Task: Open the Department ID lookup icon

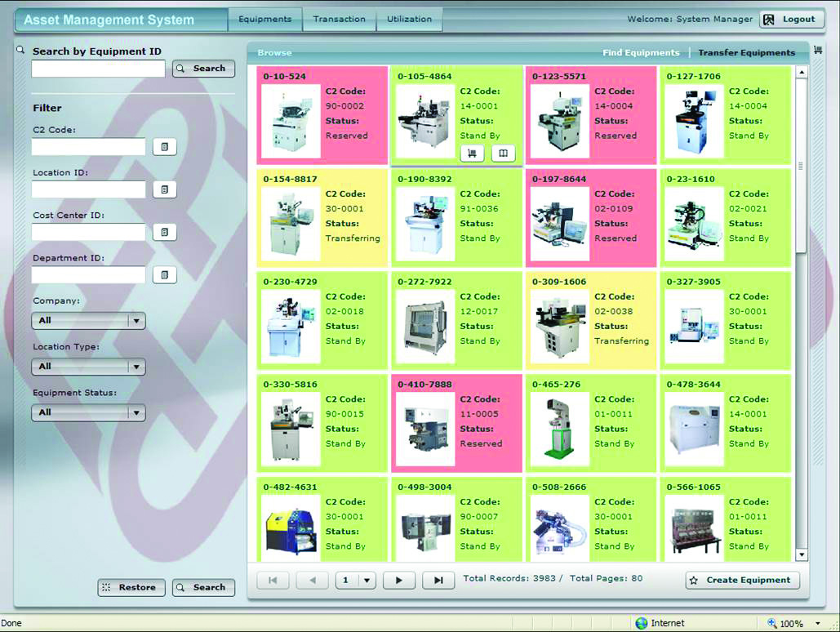Action: click(164, 275)
